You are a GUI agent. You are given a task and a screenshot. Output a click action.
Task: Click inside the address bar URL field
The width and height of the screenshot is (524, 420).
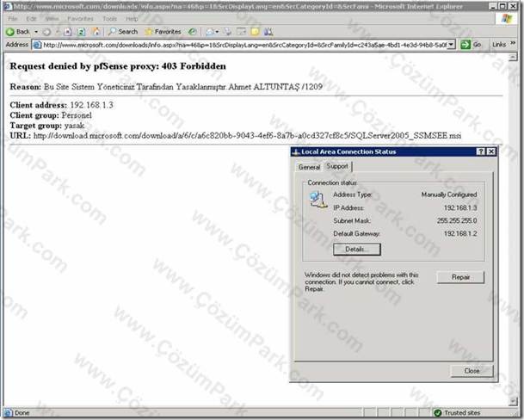(x=244, y=45)
